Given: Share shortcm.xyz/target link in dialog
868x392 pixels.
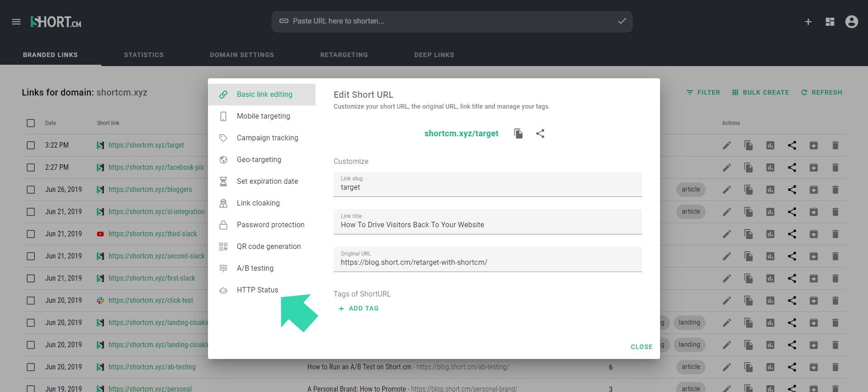Looking at the screenshot, I should [540, 134].
